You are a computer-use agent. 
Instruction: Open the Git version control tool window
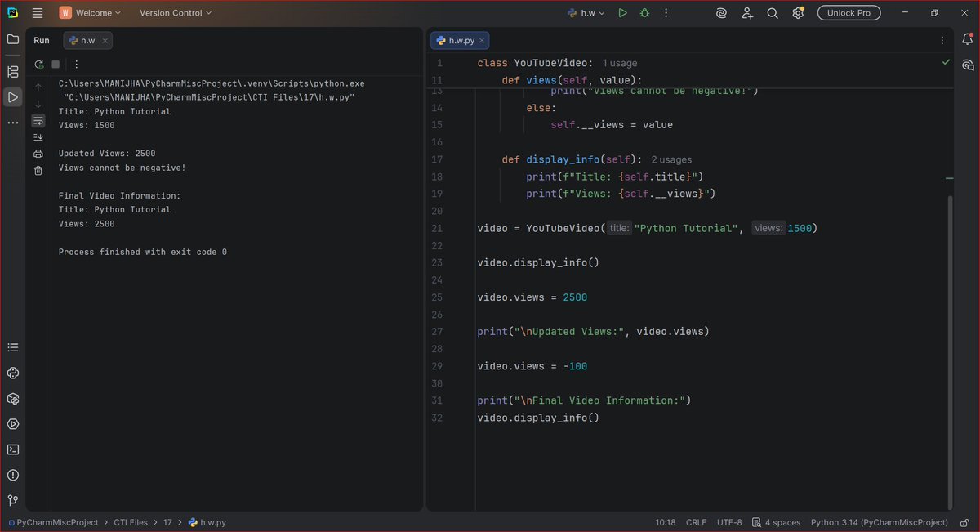(13, 500)
